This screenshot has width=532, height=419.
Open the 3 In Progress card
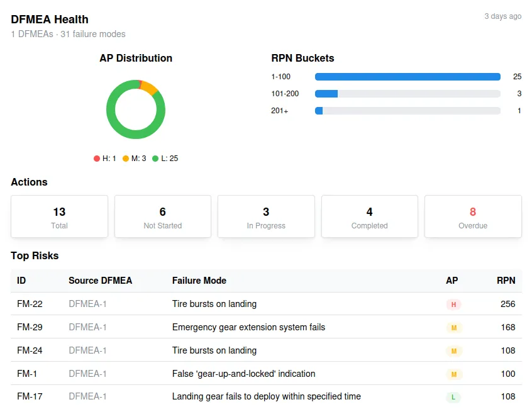[x=267, y=216]
